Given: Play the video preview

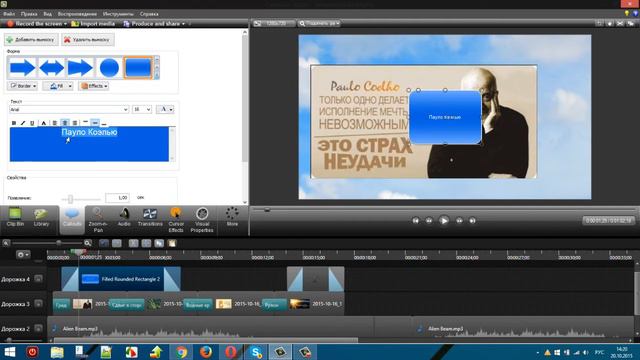Looking at the screenshot, I should pos(444,220).
